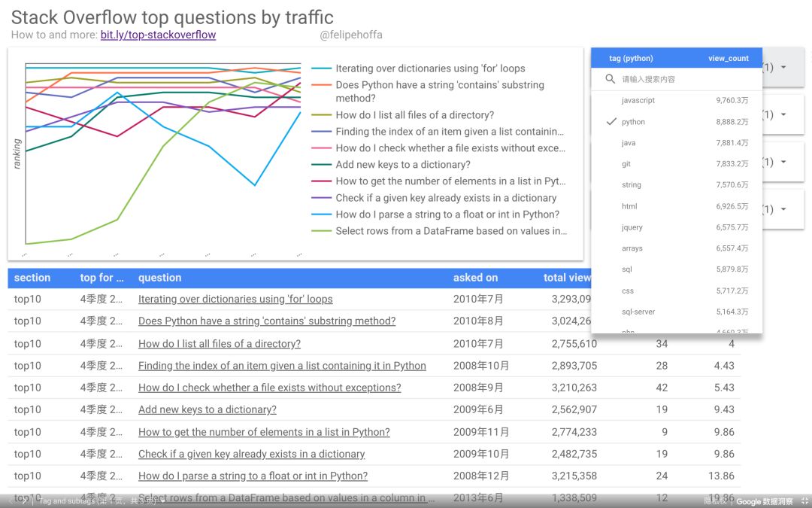Click the '2008年12月' asked-on cell
Viewport: 812px width, 508px height.
pyautogui.click(x=481, y=476)
